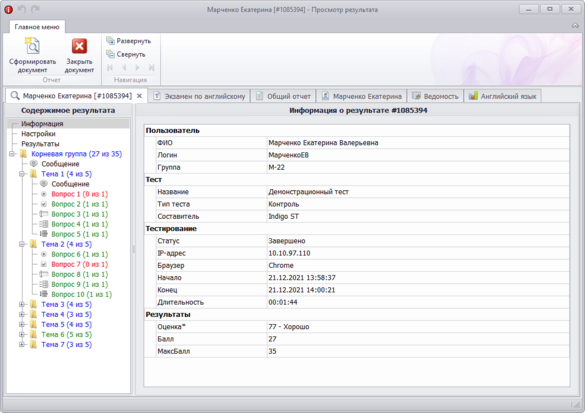Click the Сформировать документ icon

coord(32,46)
